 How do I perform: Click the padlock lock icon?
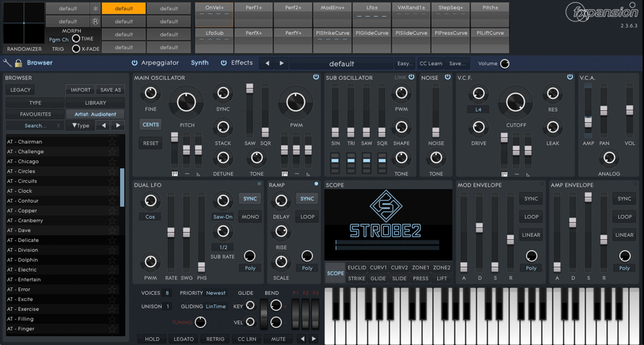[x=18, y=63]
